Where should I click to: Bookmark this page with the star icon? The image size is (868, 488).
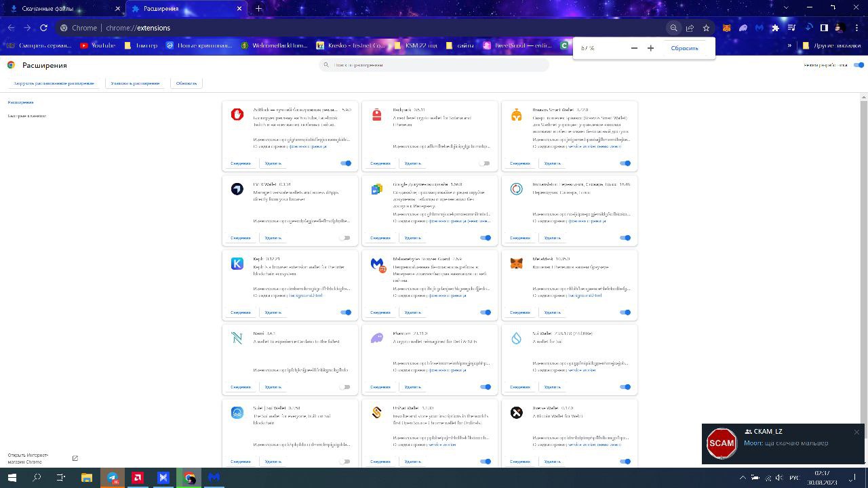click(x=706, y=28)
